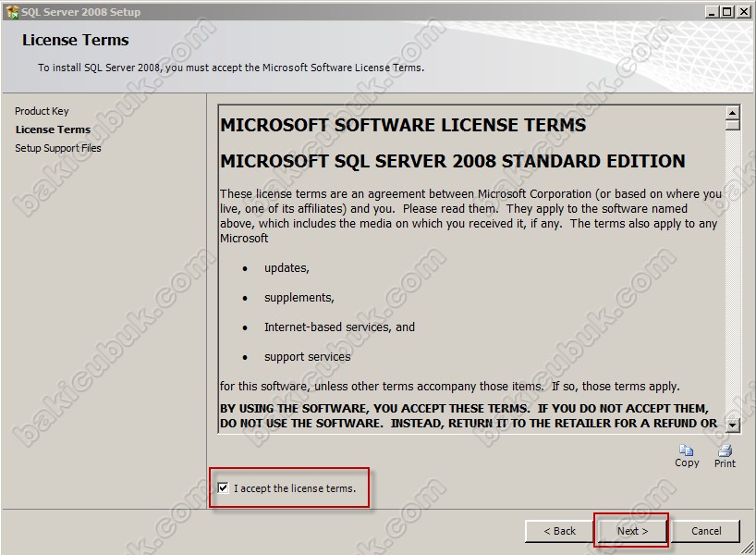The width and height of the screenshot is (756, 555).
Task: Go back with the Back button
Action: coord(559,531)
